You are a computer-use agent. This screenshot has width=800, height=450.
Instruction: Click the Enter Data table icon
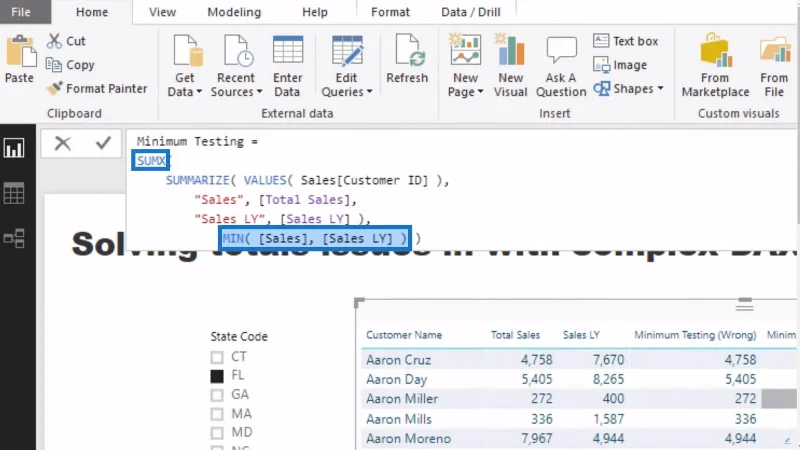pyautogui.click(x=288, y=50)
